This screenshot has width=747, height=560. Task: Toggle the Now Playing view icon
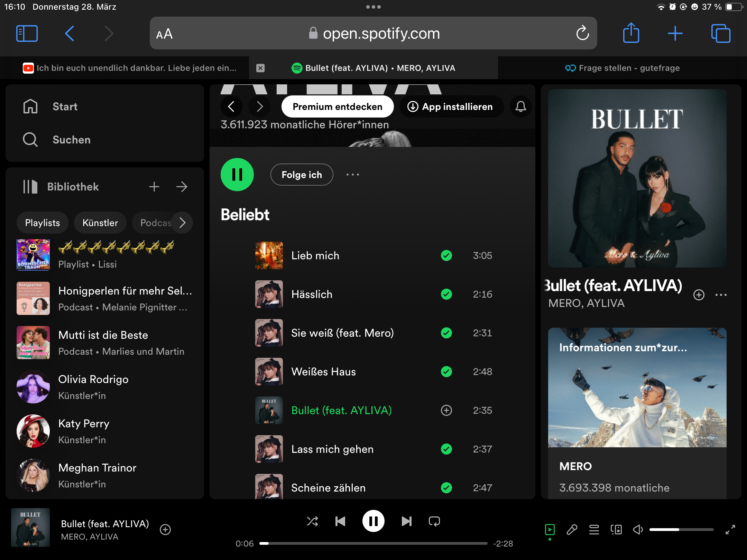[x=550, y=530]
